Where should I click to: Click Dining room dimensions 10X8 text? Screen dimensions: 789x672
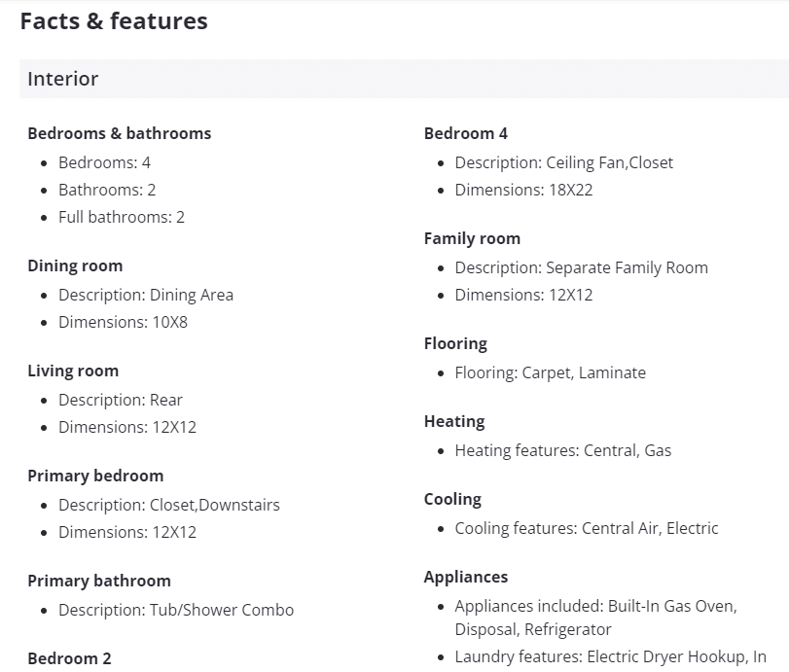[123, 322]
